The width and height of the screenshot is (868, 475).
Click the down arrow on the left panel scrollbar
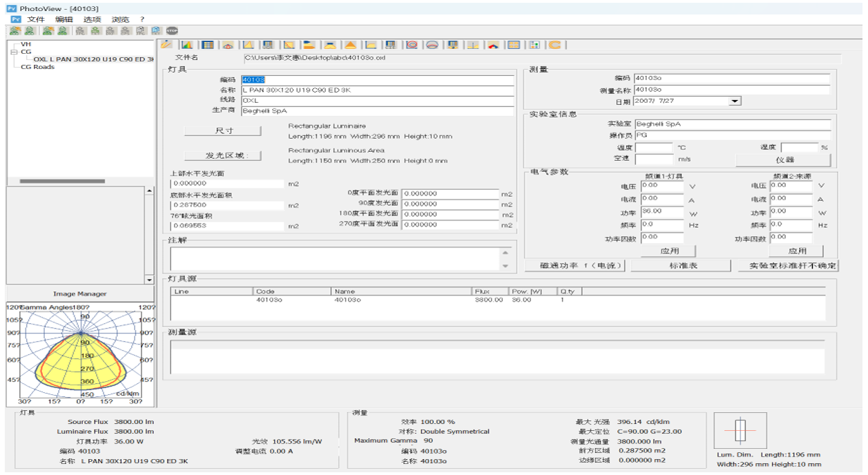pos(149,280)
